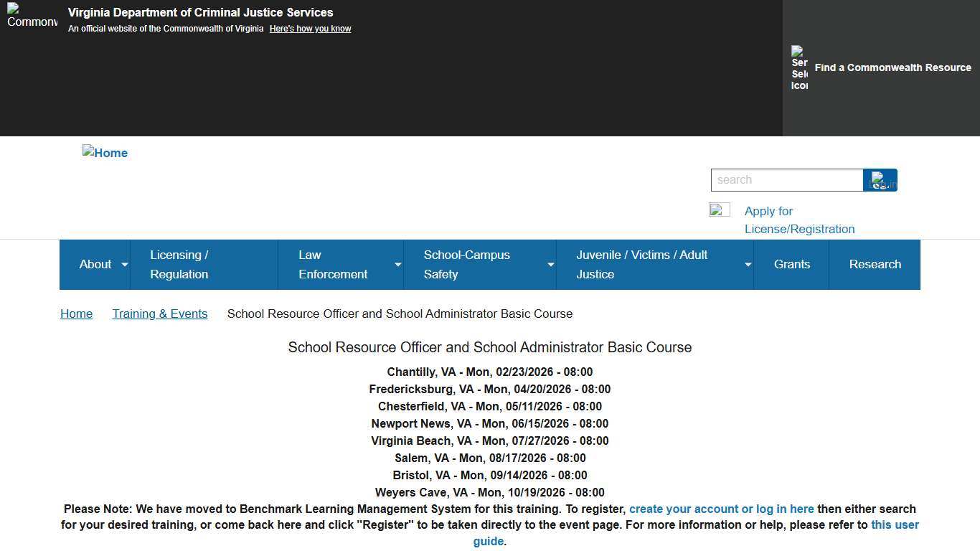Open the Grants menu item
980x551 pixels.
[791, 265]
